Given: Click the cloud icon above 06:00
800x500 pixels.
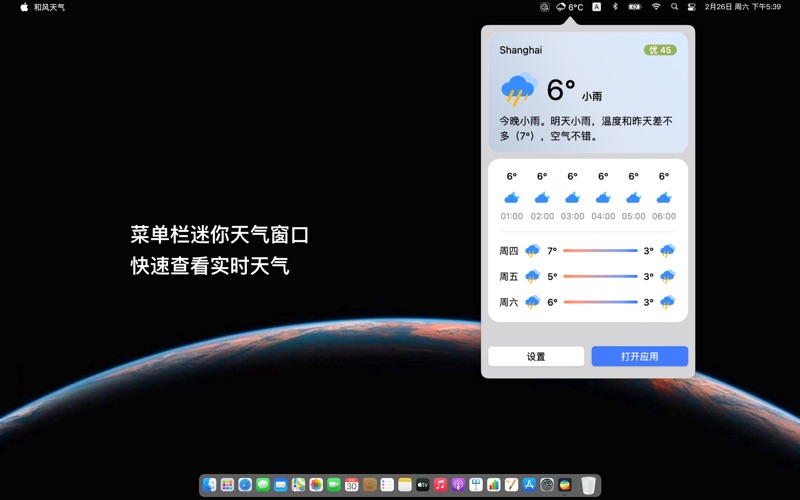Looking at the screenshot, I should click(664, 197).
